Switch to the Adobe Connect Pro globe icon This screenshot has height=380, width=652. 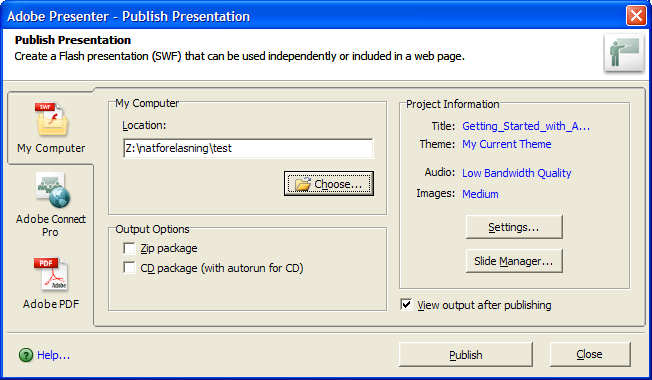point(53,190)
